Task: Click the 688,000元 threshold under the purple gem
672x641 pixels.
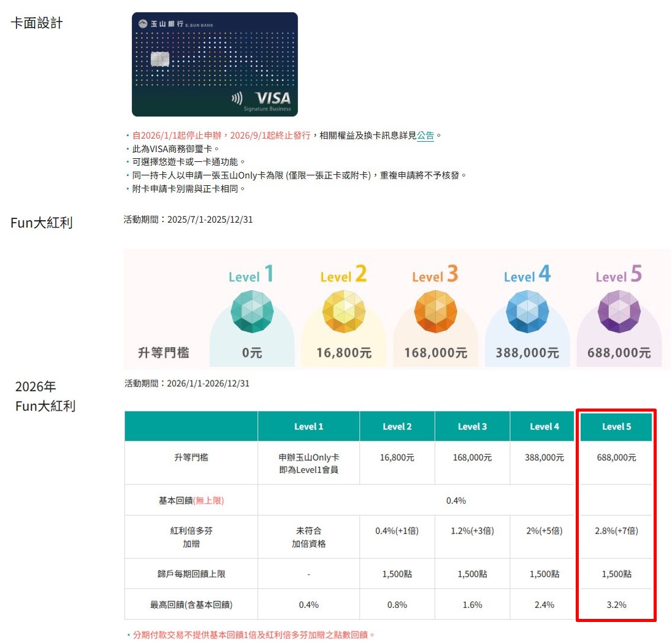Action: tap(619, 353)
